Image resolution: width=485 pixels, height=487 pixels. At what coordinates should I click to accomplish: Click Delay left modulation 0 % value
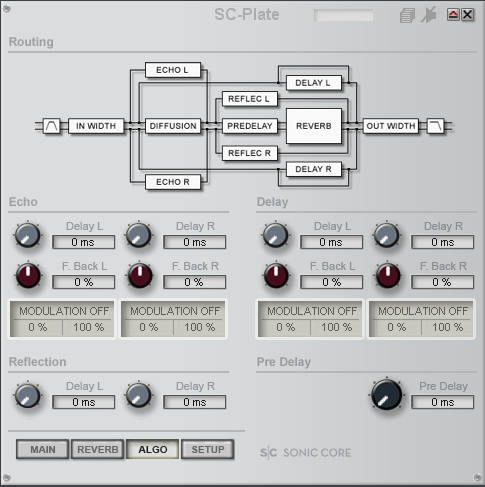pos(285,327)
